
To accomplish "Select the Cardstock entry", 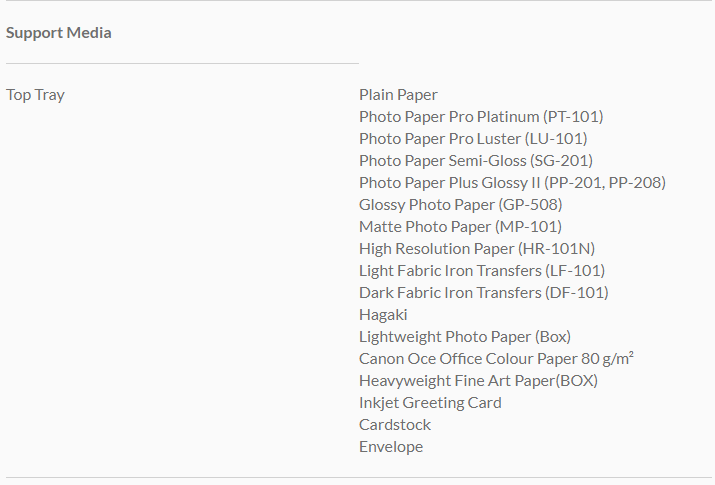I will coord(395,425).
